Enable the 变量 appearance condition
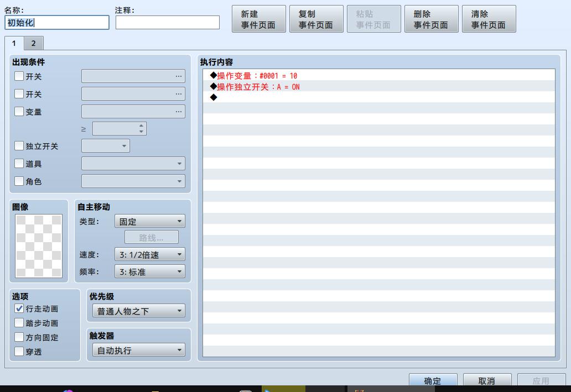571x392 pixels. [19, 111]
